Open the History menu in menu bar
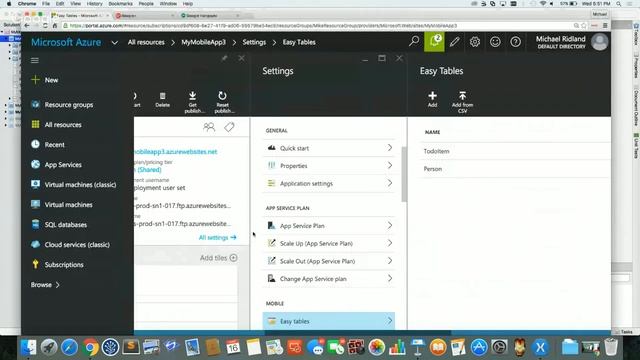 (x=94, y=4)
